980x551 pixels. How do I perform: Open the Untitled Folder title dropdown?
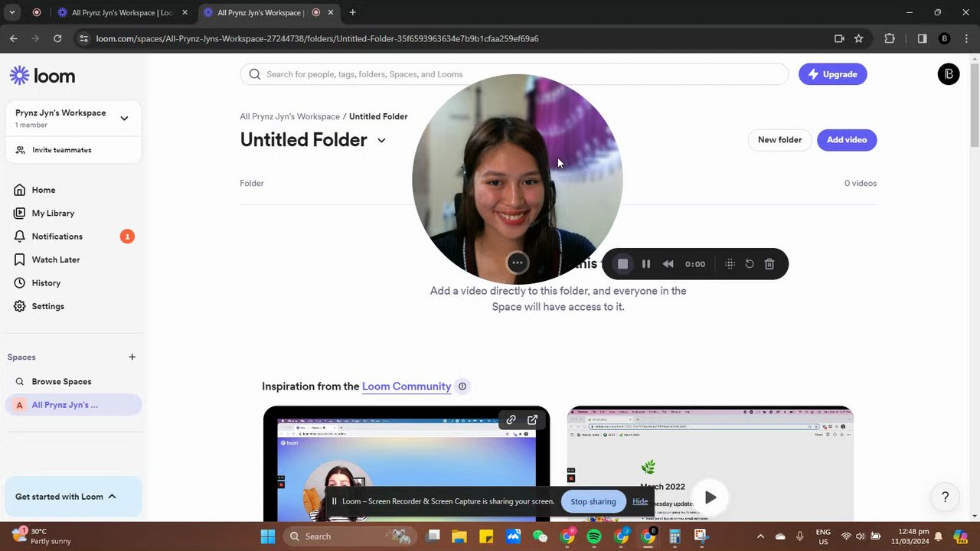pos(381,140)
